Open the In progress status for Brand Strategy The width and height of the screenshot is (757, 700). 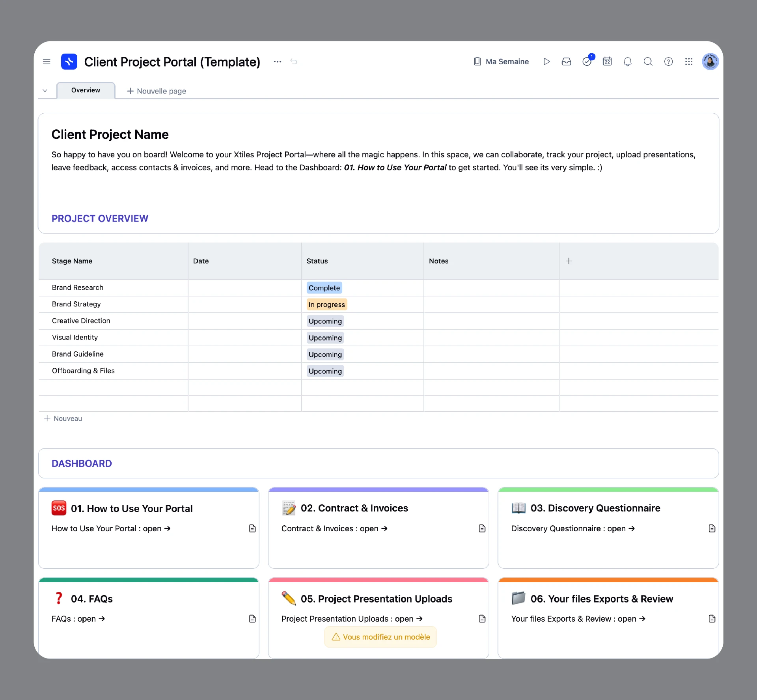(x=327, y=304)
